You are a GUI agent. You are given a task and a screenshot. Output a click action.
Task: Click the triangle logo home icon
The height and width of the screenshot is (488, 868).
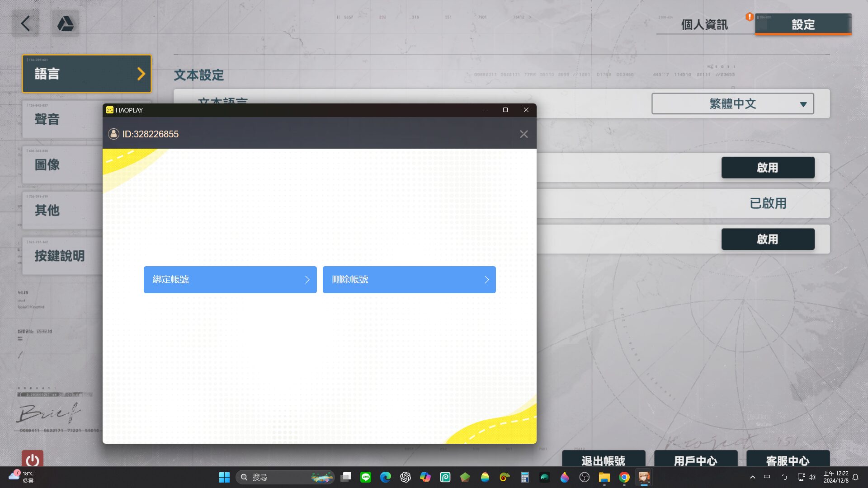tap(66, 23)
